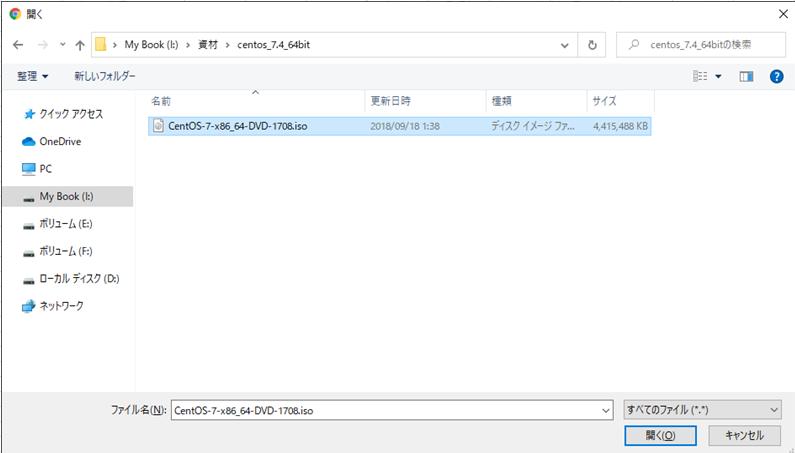Click the キャンセル button
Viewport: 795px width, 453px height.
744,435
